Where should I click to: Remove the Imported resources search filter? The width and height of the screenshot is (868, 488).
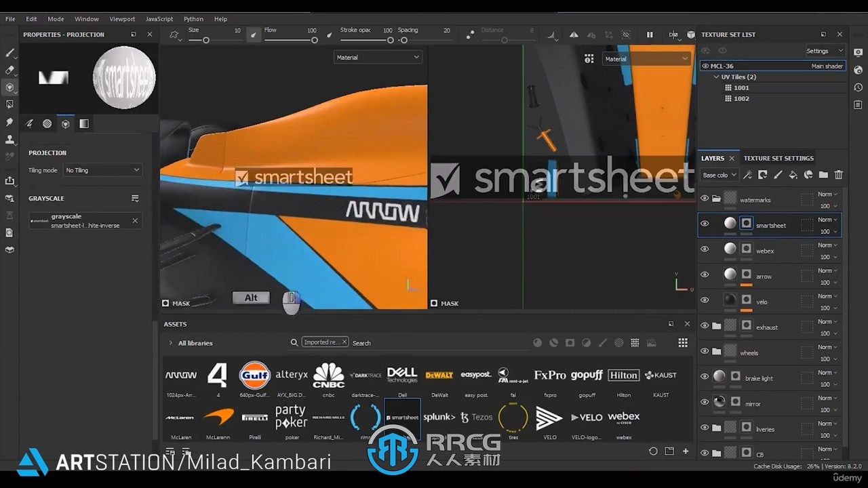coord(344,342)
